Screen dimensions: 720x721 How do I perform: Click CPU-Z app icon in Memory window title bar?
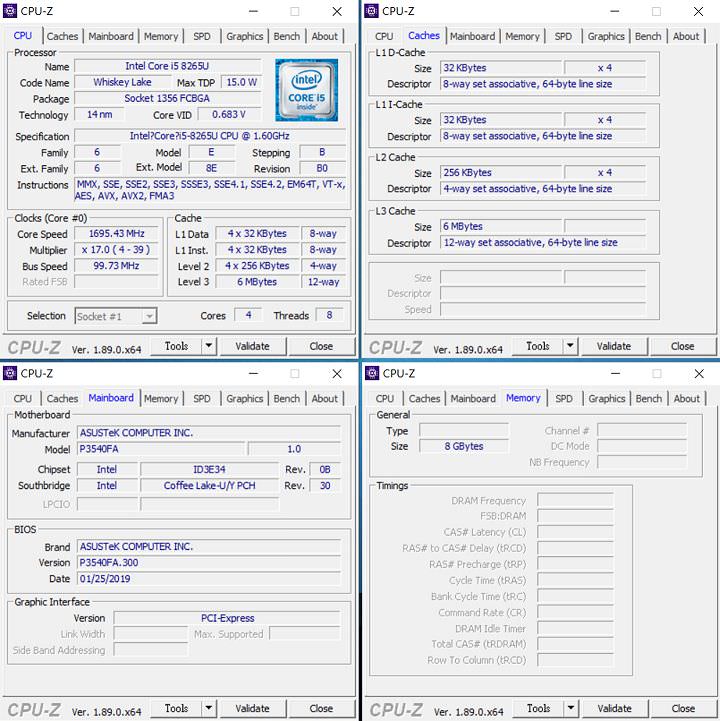(x=372, y=373)
